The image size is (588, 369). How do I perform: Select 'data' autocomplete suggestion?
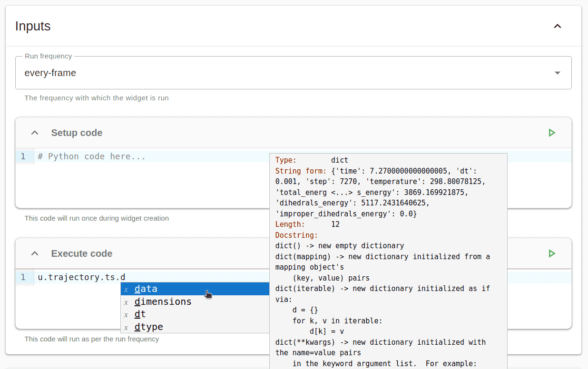195,289
